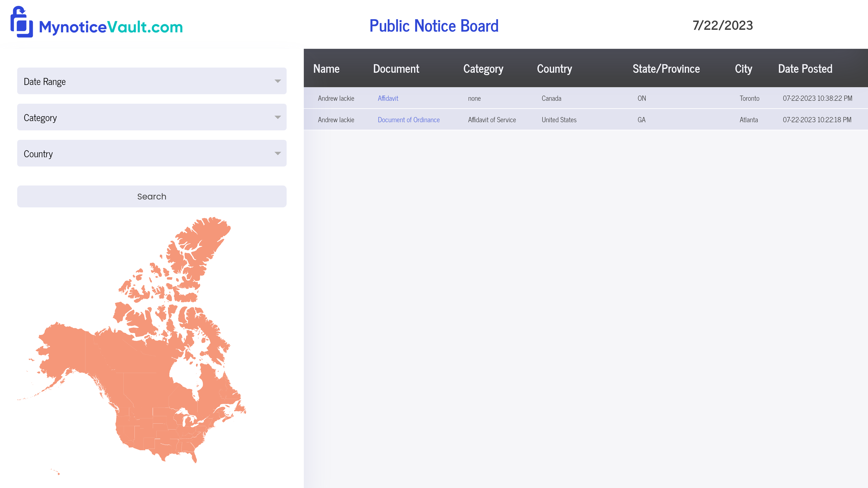This screenshot has width=868, height=488.
Task: Click the Country dropdown arrow icon
Action: (277, 154)
